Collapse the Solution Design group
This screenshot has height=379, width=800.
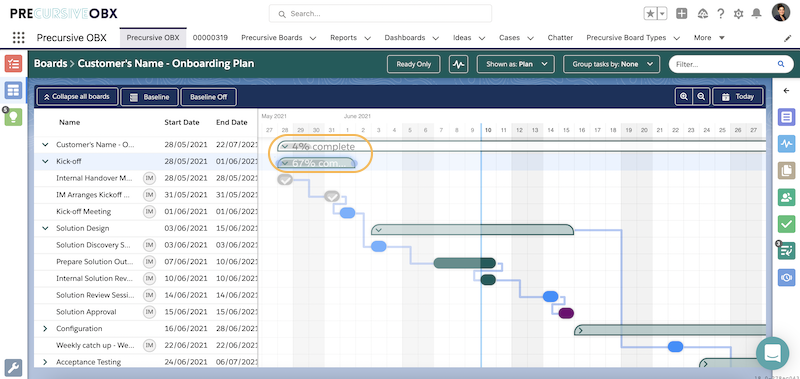(x=45, y=229)
